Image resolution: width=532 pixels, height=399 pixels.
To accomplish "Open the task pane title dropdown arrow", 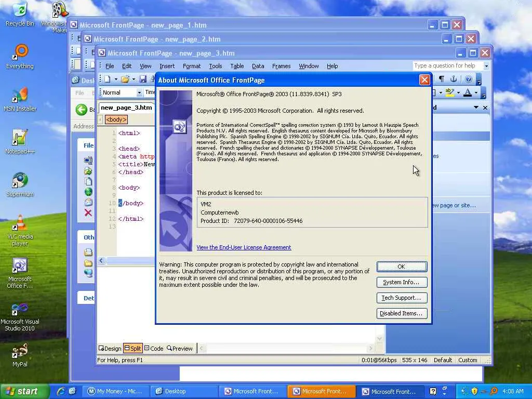I will point(476,108).
